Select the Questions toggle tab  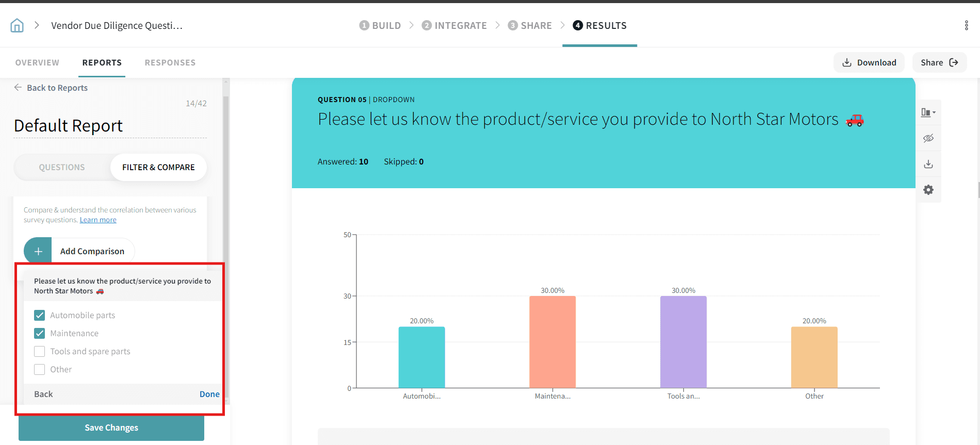(x=62, y=167)
